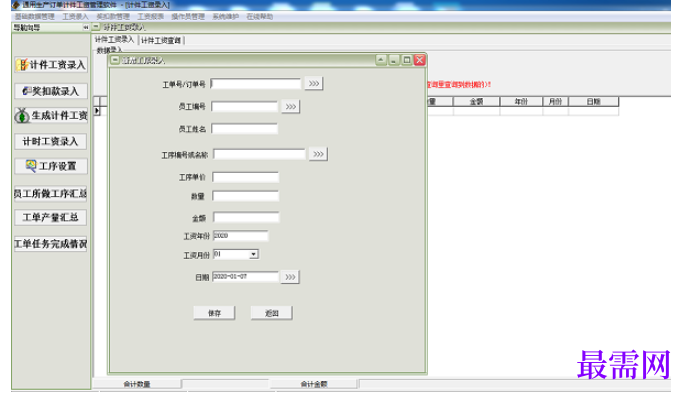Screen dimensions: 689x396
Task: Select the 月份 column header in grid
Action: [555, 102]
